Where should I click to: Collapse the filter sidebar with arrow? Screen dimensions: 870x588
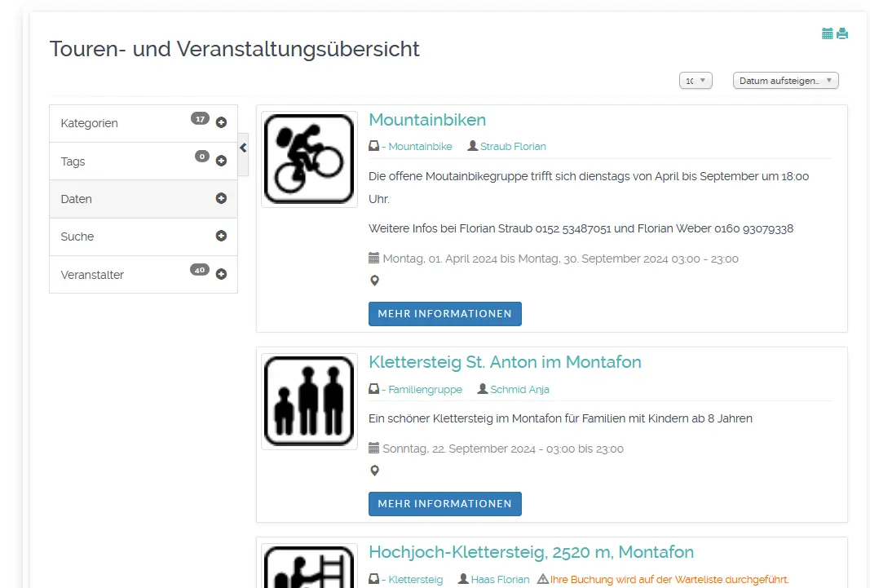click(x=243, y=148)
